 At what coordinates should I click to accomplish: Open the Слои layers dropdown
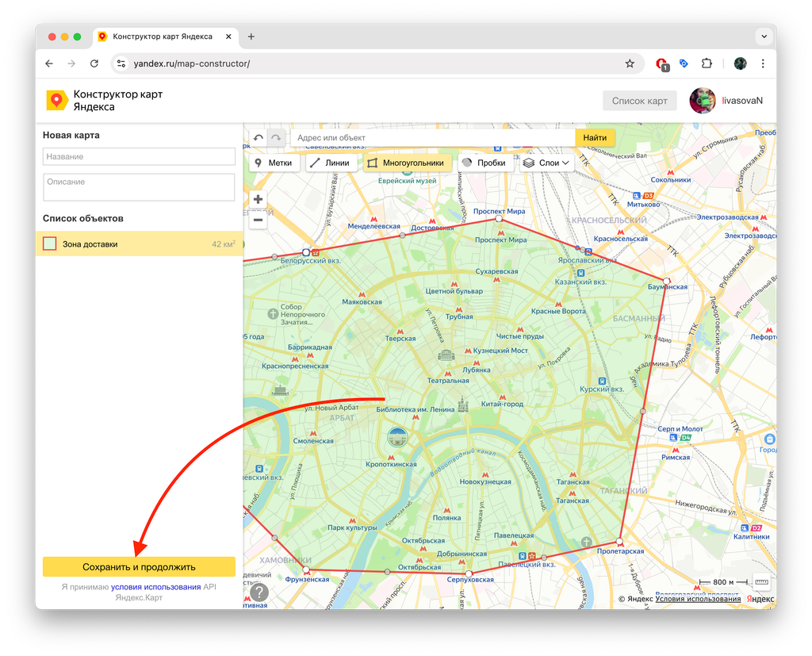[547, 163]
